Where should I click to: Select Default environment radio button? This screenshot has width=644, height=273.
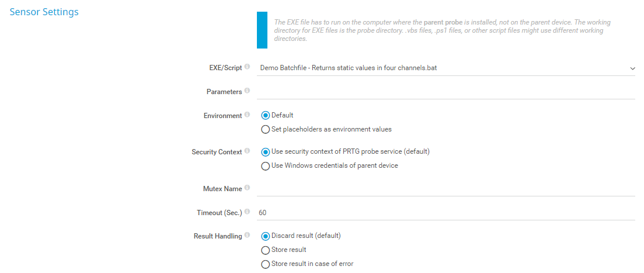(x=266, y=116)
